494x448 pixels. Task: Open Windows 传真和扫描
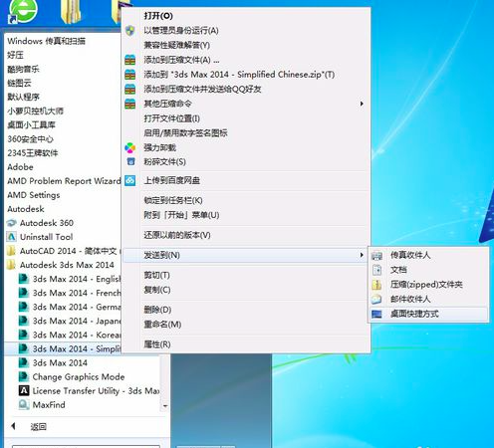46,41
